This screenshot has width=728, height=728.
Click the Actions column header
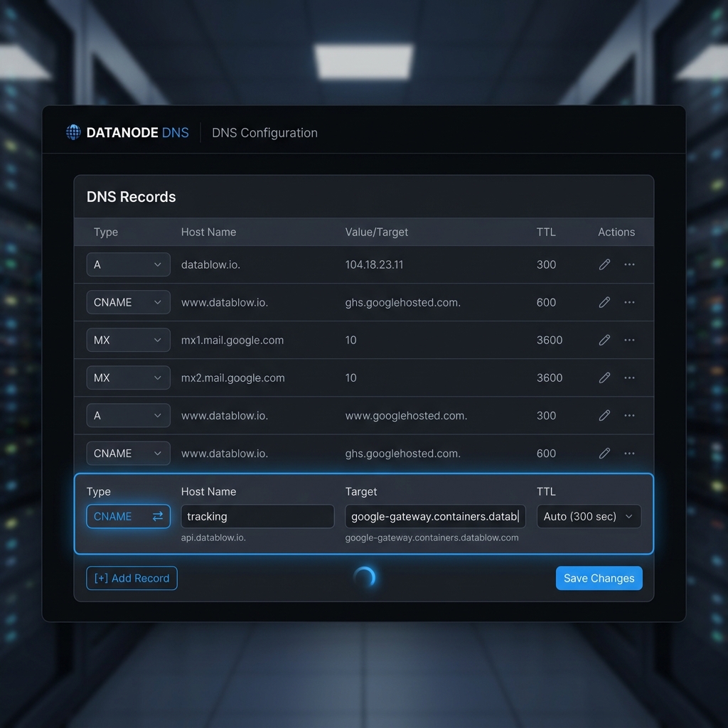[x=616, y=232]
